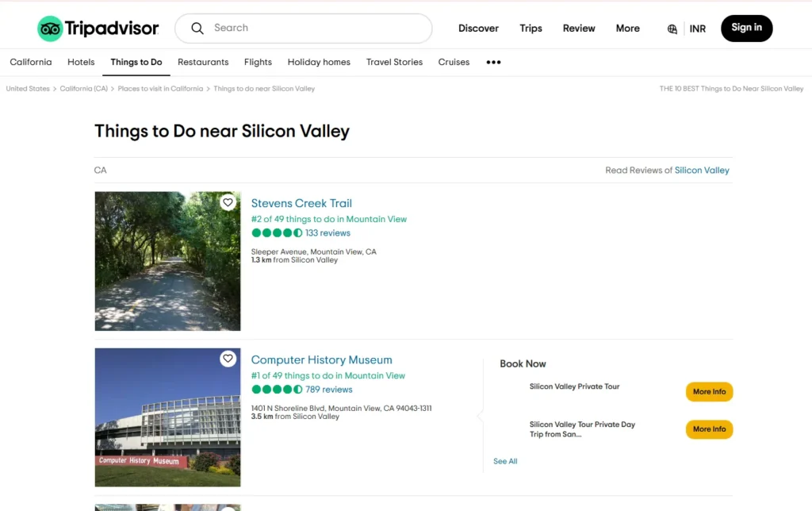This screenshot has width=812, height=511.
Task: Open Stevens Creek Trail title link
Action: [x=301, y=203]
